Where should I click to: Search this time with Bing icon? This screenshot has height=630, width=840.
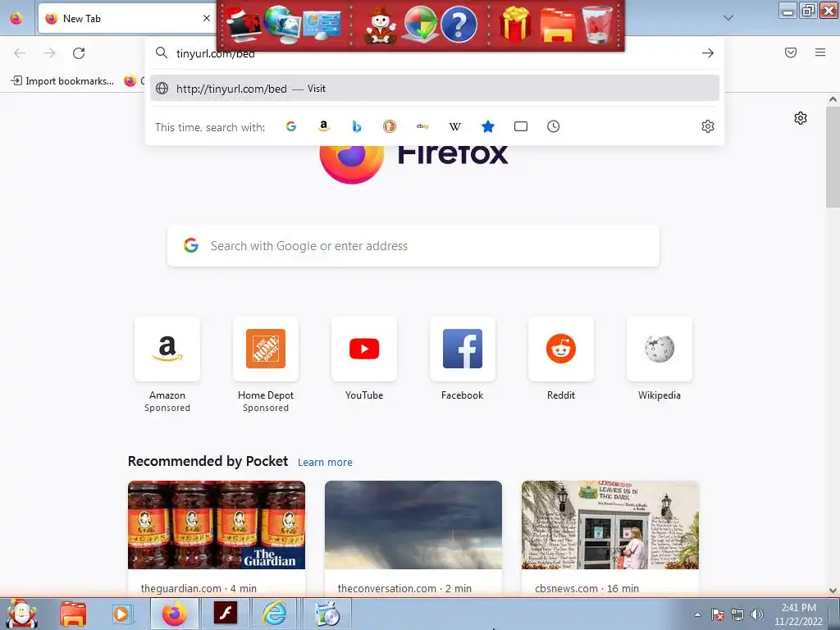(357, 126)
